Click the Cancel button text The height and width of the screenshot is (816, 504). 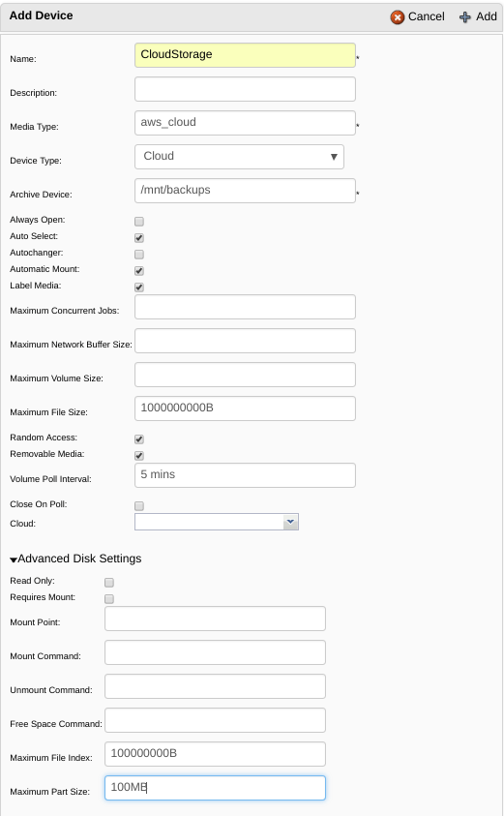426,16
